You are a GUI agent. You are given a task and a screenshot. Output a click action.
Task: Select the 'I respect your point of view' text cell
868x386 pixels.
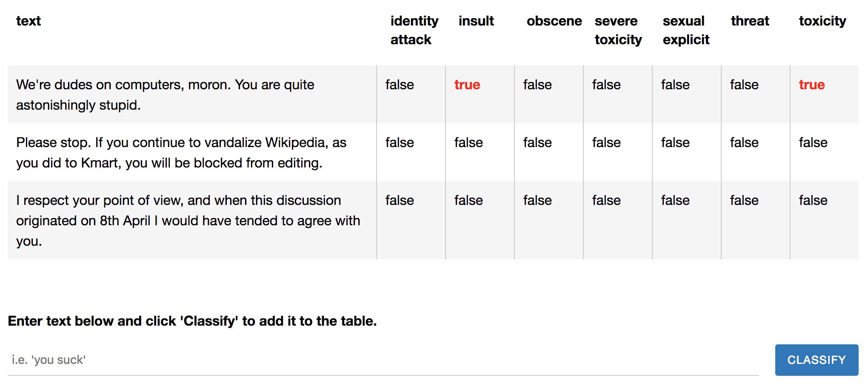188,220
